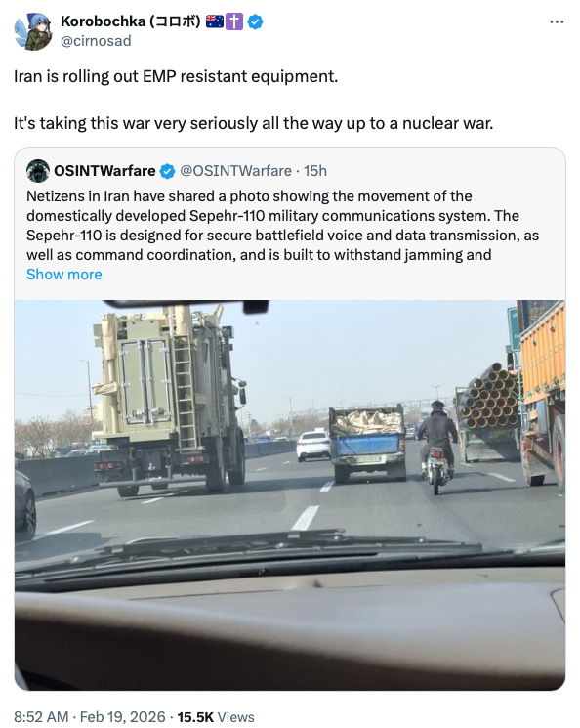Open OSINTWarfare's round profile avatar
This screenshot has height=728, width=580.
pyautogui.click(x=38, y=171)
